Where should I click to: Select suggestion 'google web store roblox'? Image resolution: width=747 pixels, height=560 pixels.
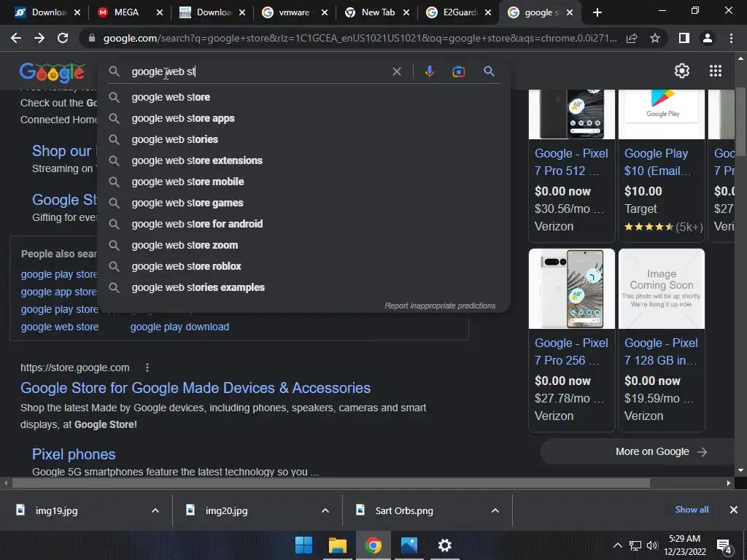click(x=304, y=266)
